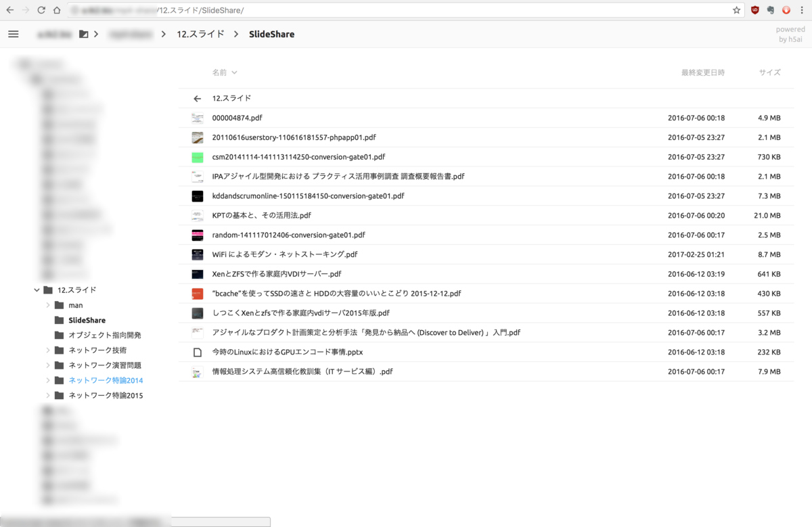Select オブジェクト指向開発 folder in tree
Viewport: 812px width, 527px height.
coord(104,335)
